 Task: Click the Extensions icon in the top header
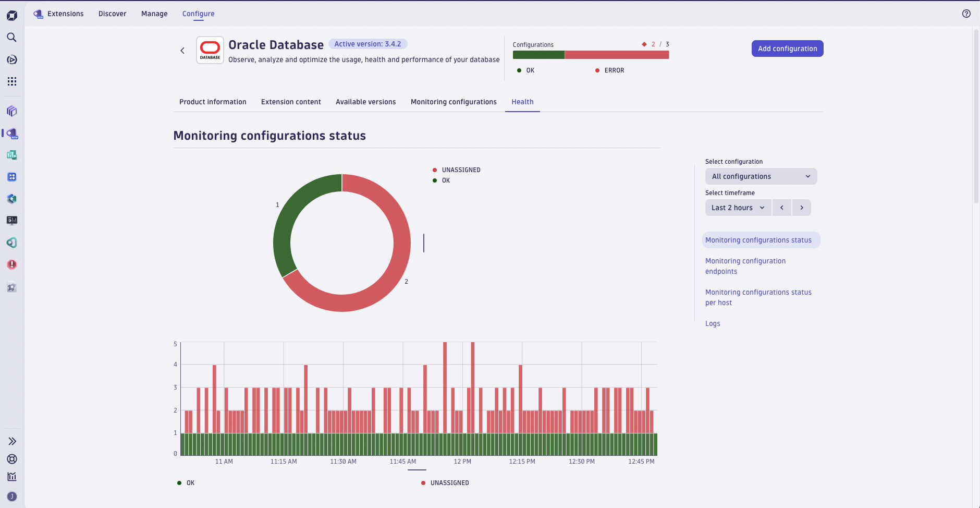click(38, 14)
